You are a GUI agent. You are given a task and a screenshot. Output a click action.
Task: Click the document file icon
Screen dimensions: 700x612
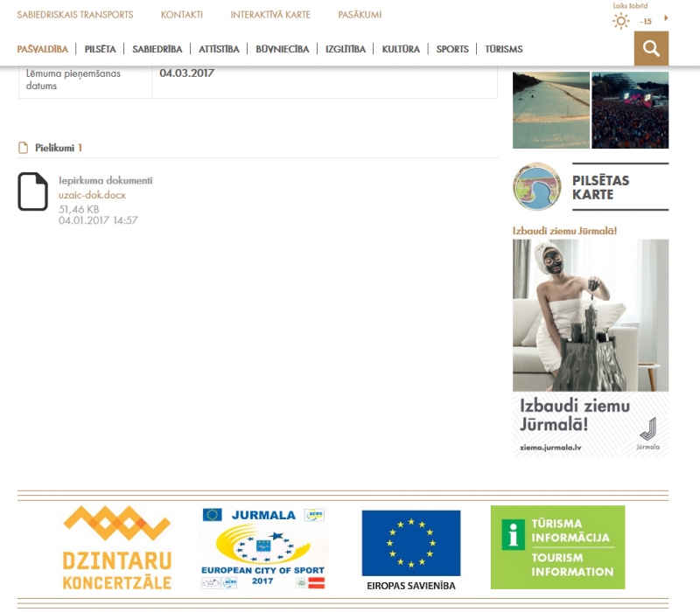click(33, 191)
